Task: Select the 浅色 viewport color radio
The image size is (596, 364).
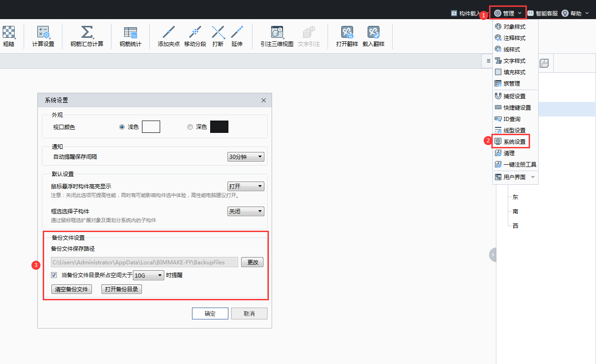Action: (x=122, y=127)
